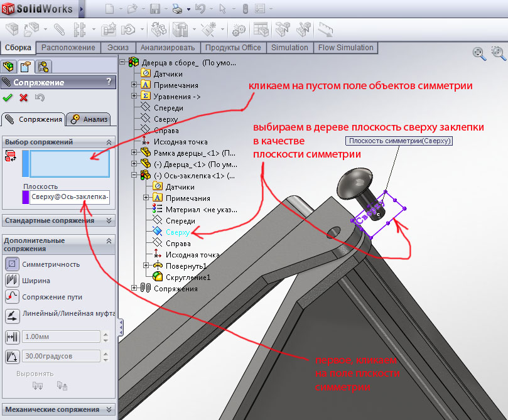Expand the Стандартные сопряжения section

[x=109, y=220]
